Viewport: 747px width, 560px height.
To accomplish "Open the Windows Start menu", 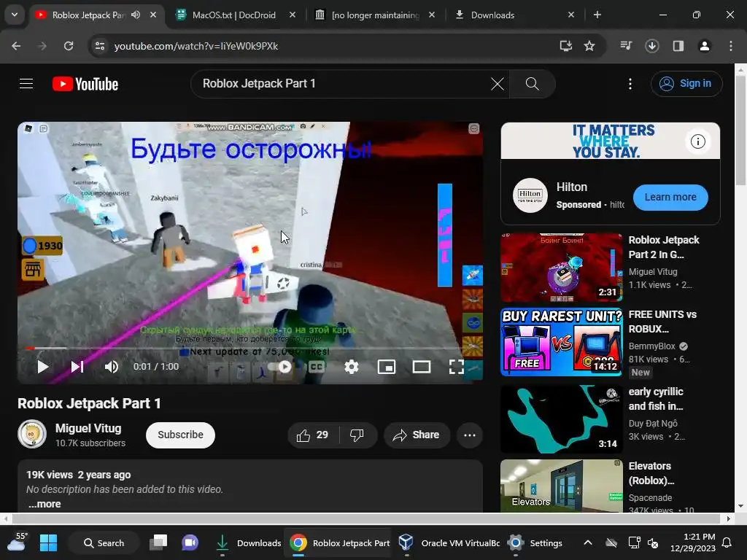I will tap(48, 542).
